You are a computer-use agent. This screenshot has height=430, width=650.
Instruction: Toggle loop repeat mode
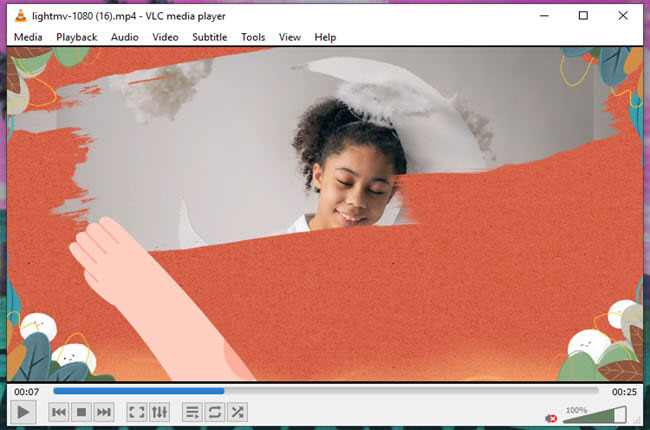215,412
